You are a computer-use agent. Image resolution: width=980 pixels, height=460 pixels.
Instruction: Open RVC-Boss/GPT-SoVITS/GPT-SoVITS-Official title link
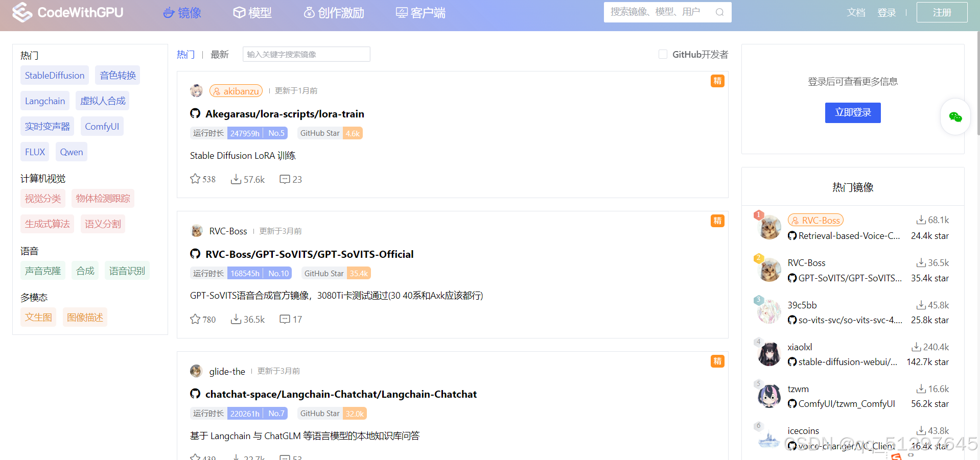point(310,254)
